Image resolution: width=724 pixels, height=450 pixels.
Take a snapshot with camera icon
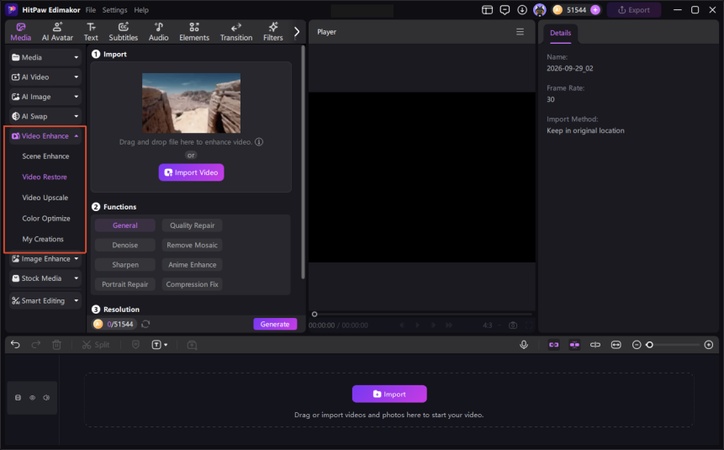[513, 325]
